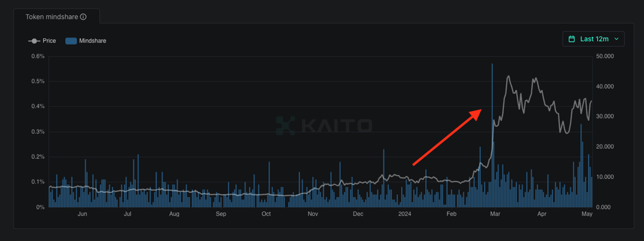Click the 0% left axis label

(x=40, y=207)
